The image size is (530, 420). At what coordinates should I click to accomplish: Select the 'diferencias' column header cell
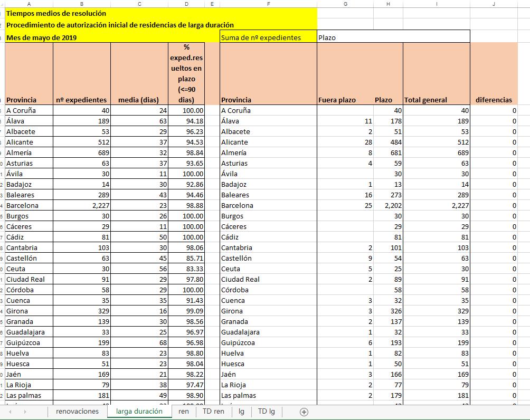coord(493,100)
